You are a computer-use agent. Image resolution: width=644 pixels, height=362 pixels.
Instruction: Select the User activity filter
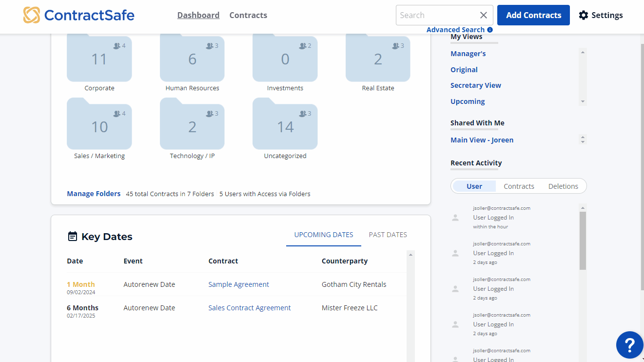click(x=474, y=186)
